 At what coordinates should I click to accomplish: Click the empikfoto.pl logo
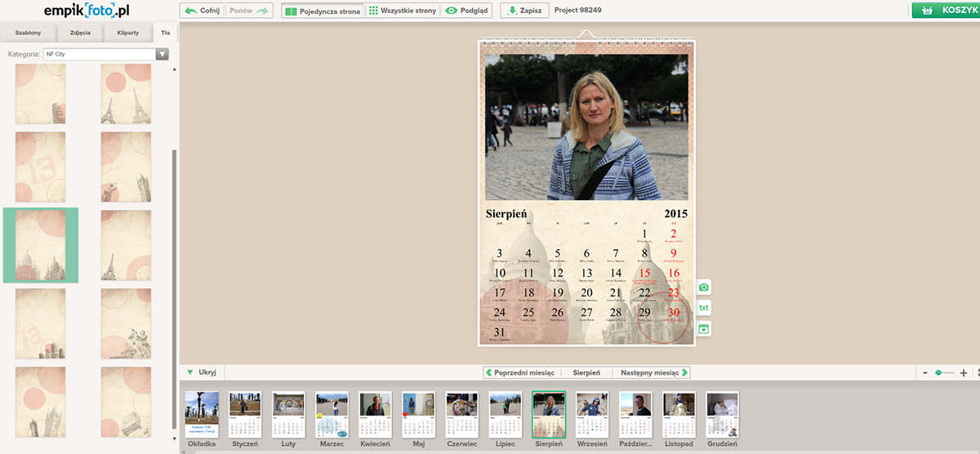pos(87,11)
